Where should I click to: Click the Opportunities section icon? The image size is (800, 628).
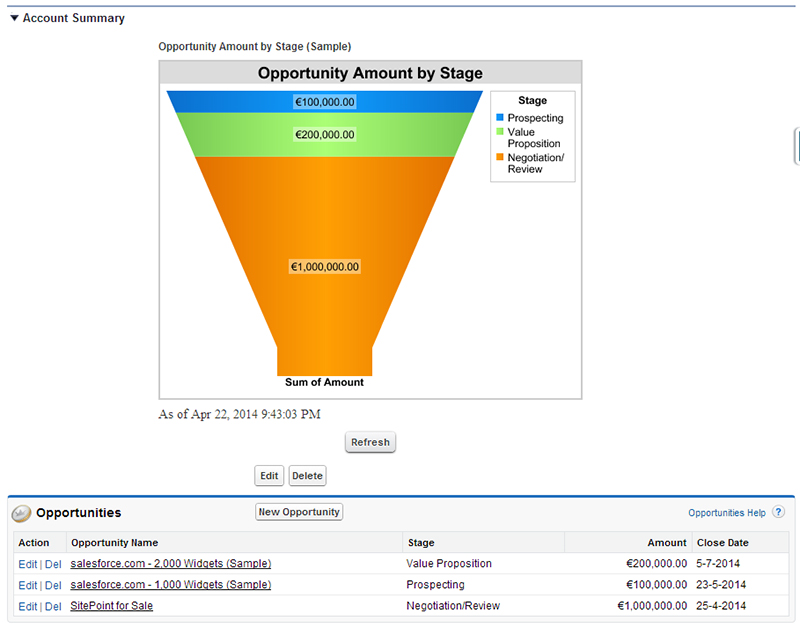pyautogui.click(x=21, y=513)
